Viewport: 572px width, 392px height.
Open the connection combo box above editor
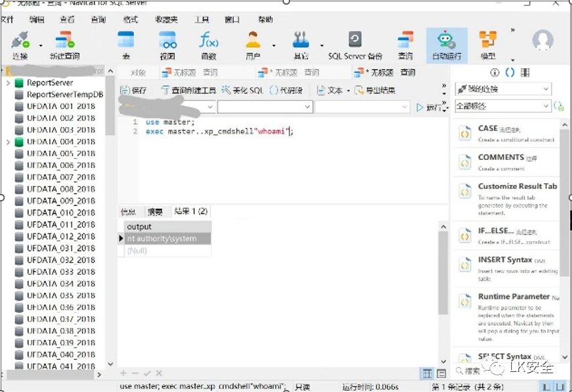pos(167,107)
